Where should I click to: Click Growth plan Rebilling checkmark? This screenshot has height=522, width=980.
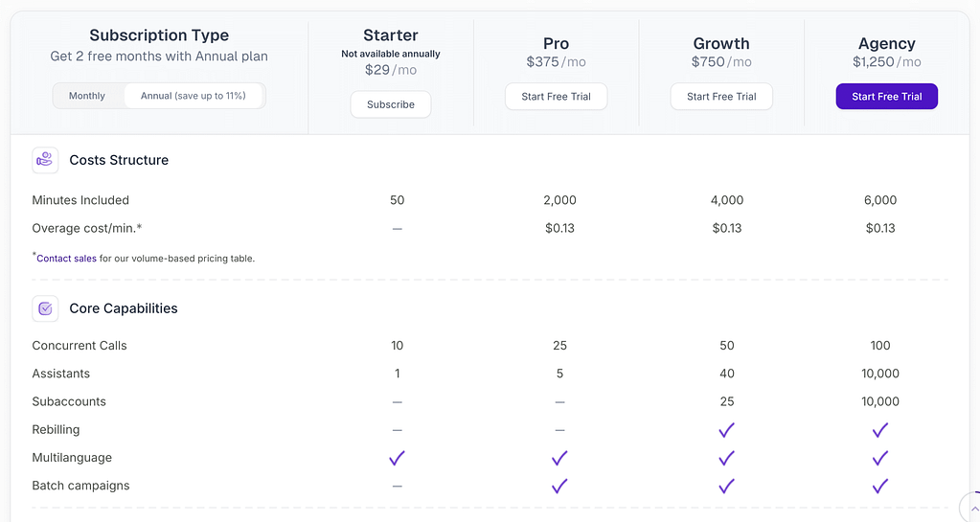(726, 430)
